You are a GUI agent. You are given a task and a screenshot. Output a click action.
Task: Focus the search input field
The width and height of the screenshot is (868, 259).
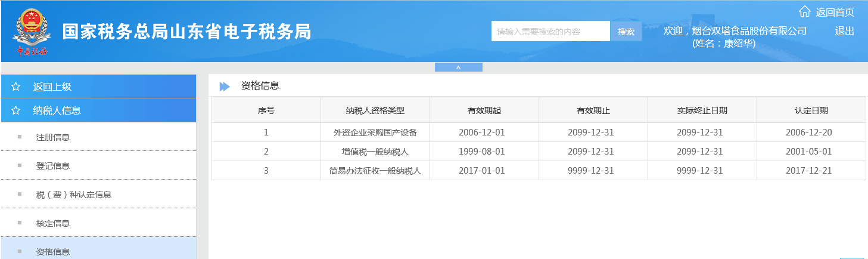pos(550,32)
